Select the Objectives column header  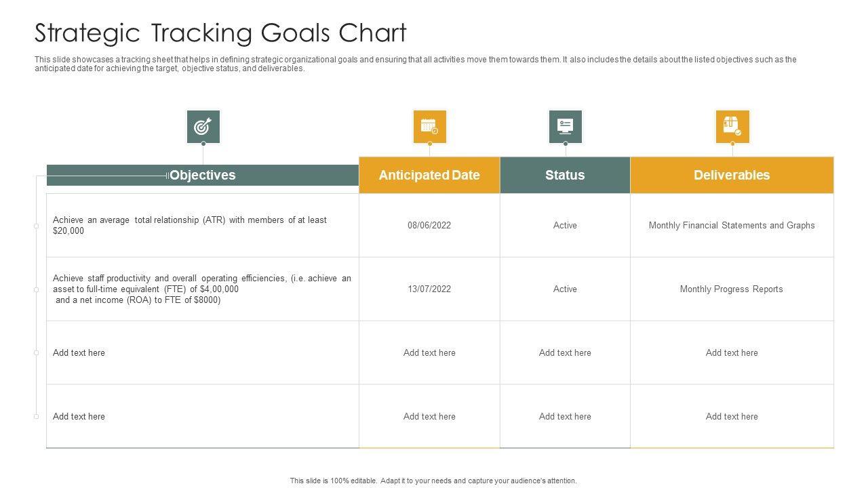[202, 175]
